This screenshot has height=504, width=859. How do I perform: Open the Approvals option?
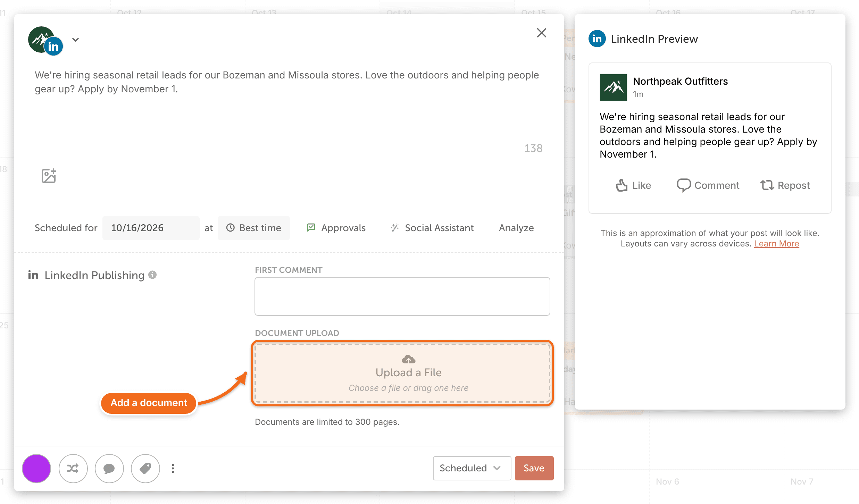[x=336, y=228]
